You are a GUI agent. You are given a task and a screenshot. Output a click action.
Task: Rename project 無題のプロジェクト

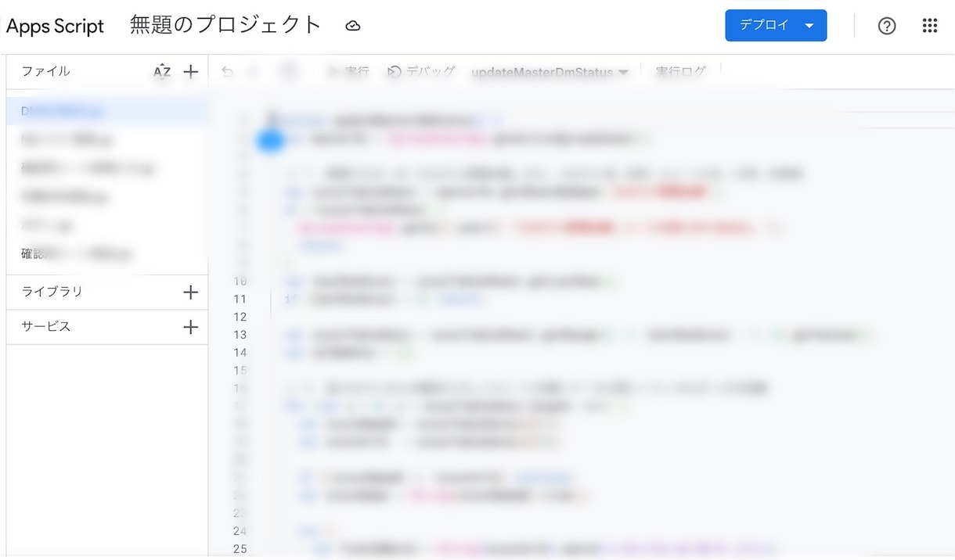point(225,24)
